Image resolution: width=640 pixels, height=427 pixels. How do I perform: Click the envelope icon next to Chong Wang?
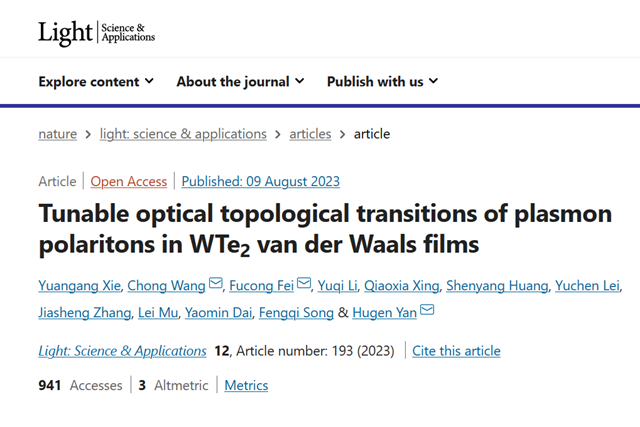(x=215, y=286)
